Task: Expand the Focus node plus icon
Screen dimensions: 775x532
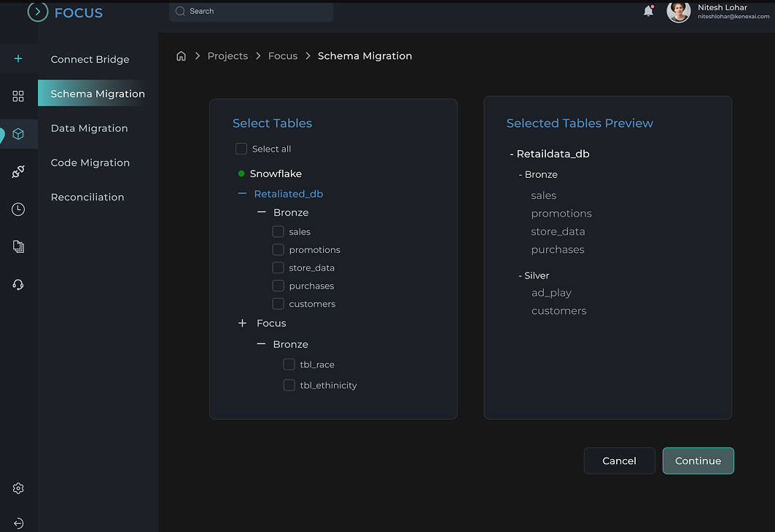Action: click(242, 323)
